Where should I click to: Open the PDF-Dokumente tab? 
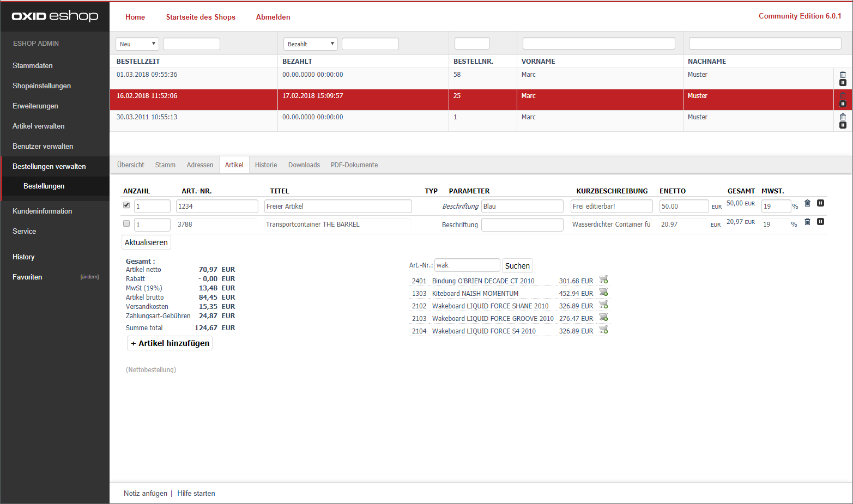[x=354, y=165]
